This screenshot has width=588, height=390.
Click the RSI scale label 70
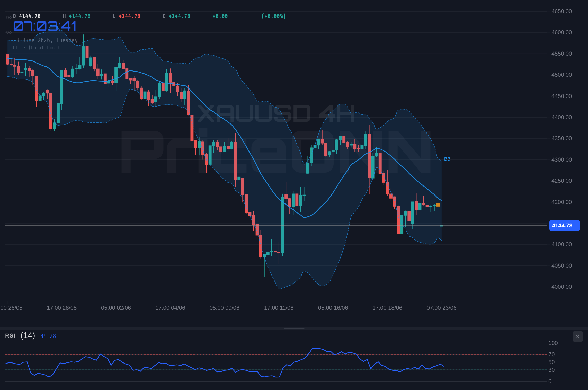551,354
